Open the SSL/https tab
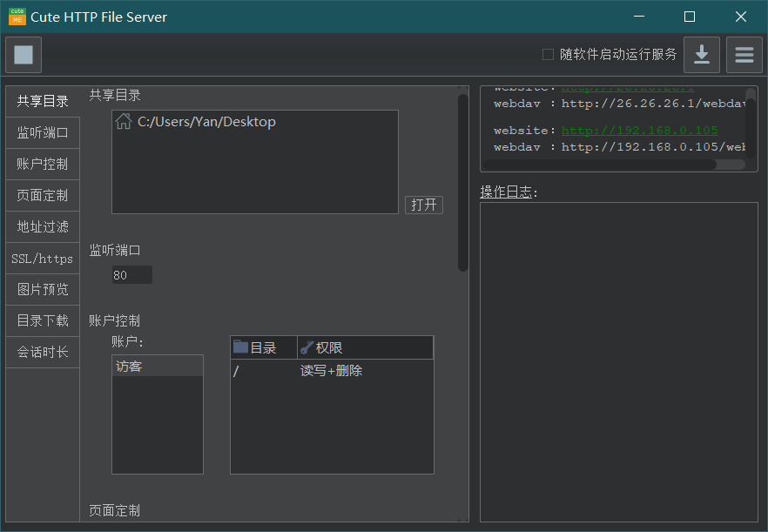This screenshot has width=768, height=532. 43,258
